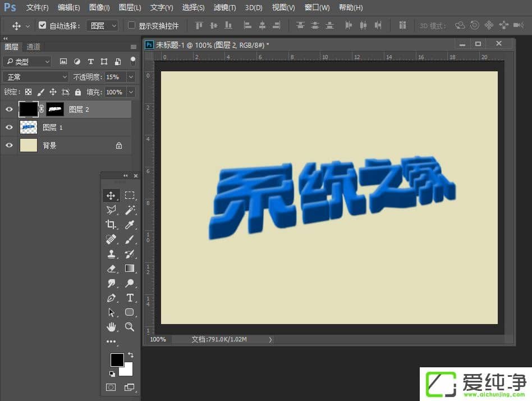Choose the Pen tool

[111, 298]
